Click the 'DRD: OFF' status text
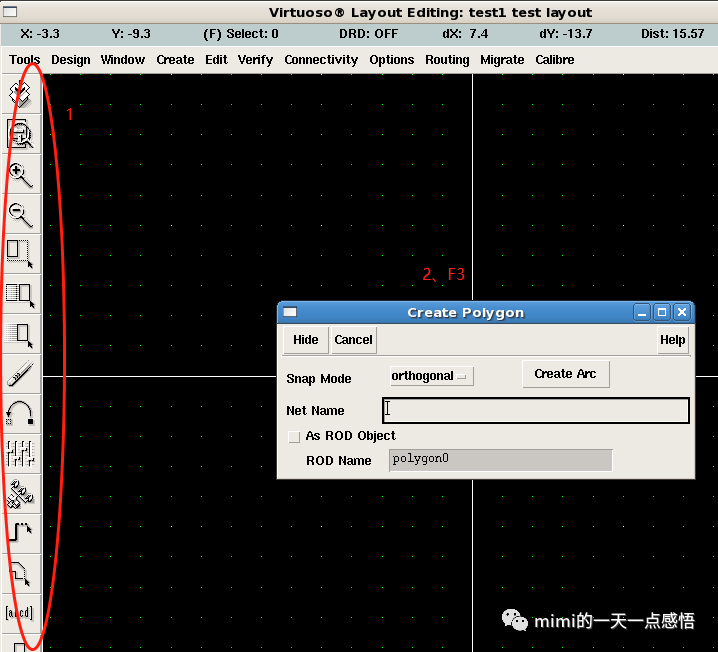Screen dimensions: 718x652 368,34
